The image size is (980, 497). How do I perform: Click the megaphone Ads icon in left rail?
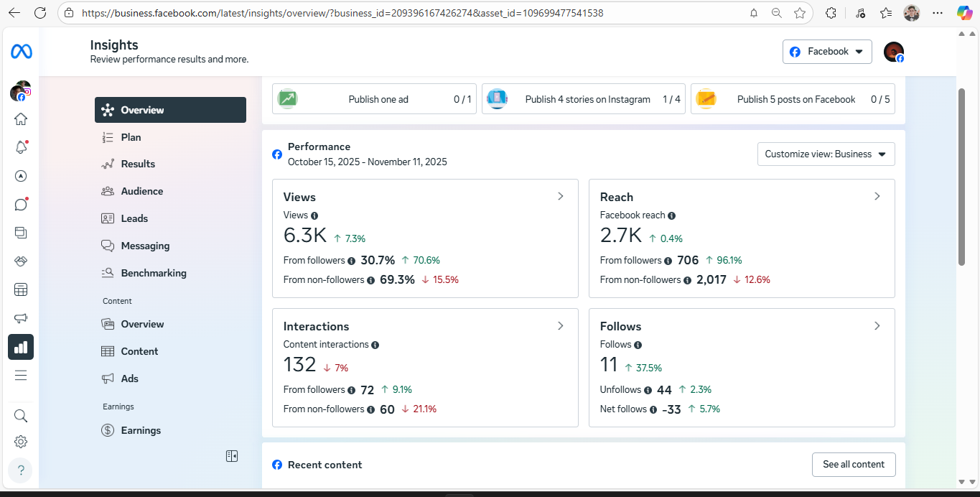[21, 318]
